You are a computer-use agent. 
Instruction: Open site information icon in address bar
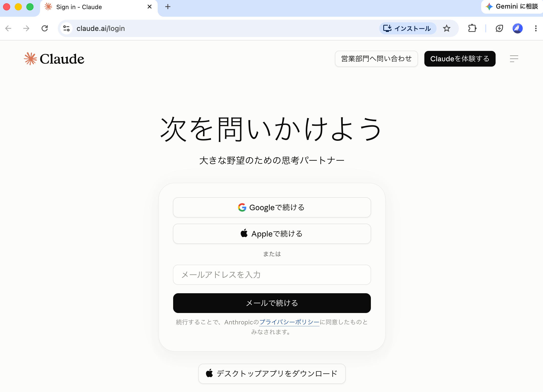(x=66, y=28)
